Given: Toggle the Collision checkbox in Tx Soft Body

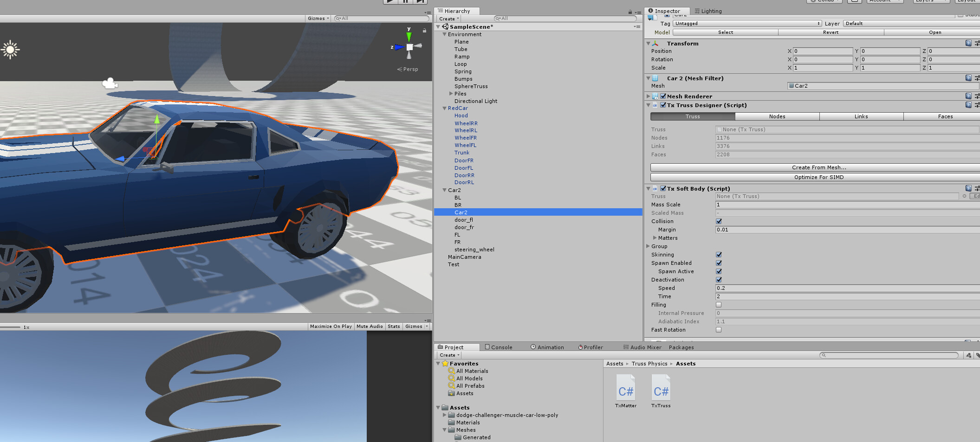Looking at the screenshot, I should 719,221.
